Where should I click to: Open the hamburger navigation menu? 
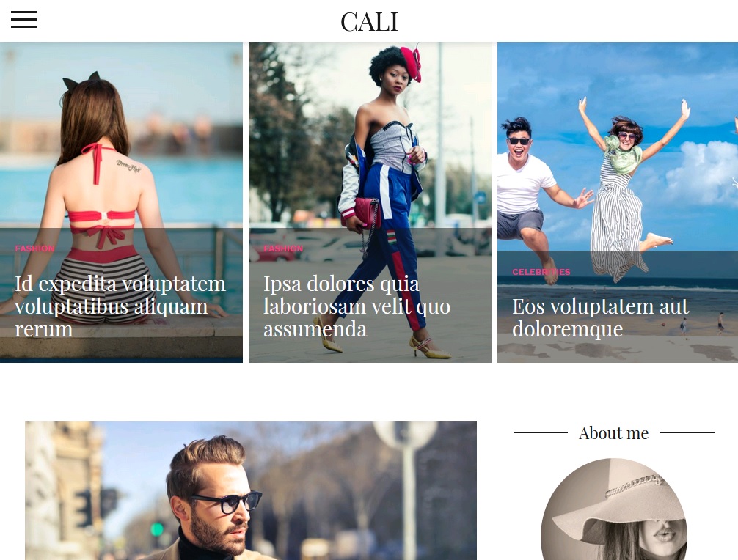coord(24,20)
